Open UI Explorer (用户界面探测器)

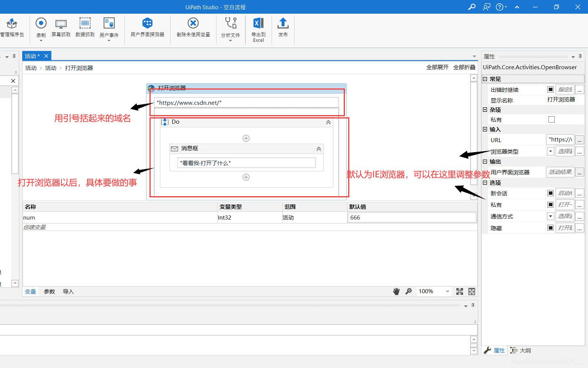pos(147,28)
